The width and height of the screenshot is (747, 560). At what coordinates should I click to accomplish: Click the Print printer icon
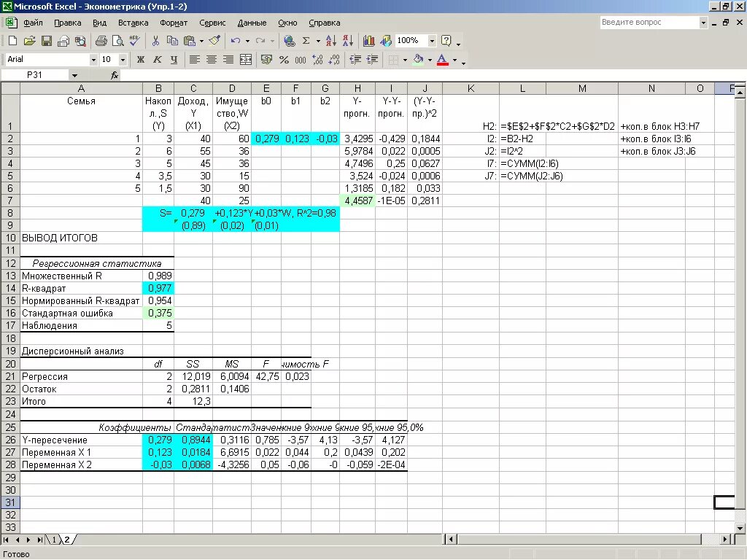click(101, 41)
